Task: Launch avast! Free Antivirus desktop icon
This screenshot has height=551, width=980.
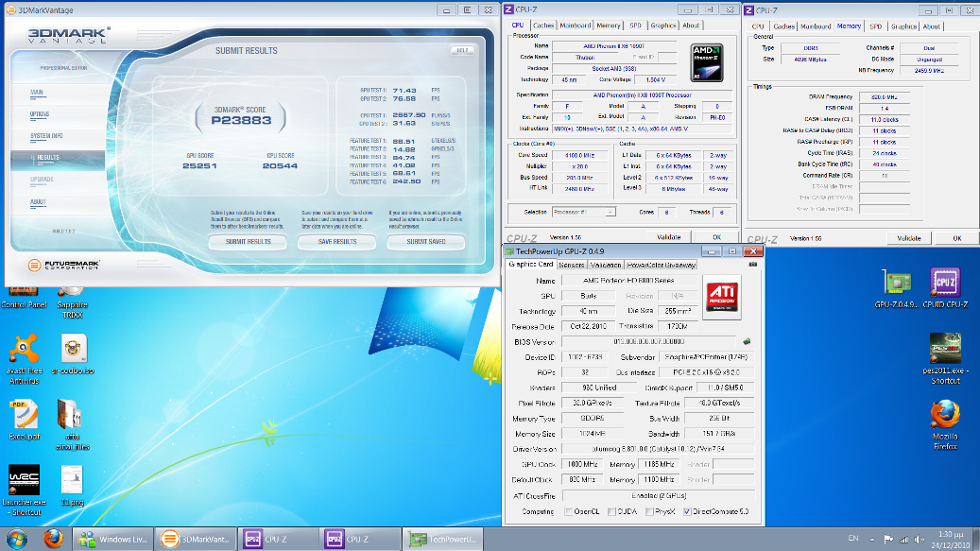Action: tap(24, 358)
